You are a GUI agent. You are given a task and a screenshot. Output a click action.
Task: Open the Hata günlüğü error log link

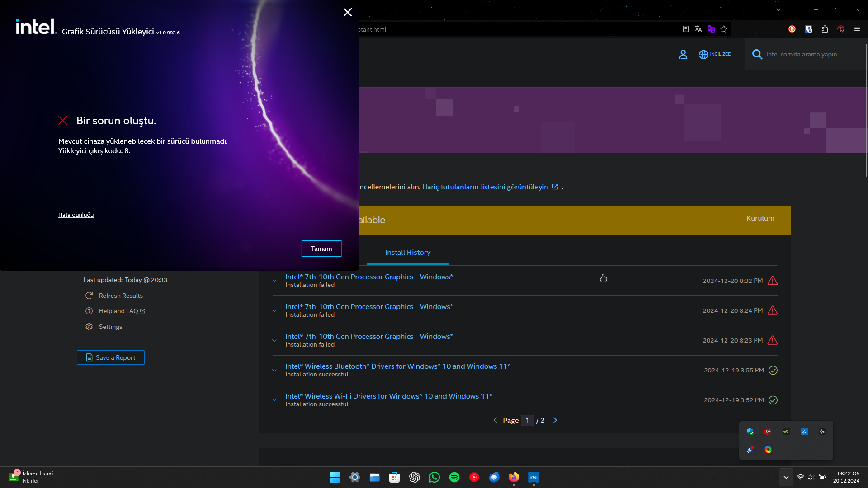(76, 215)
